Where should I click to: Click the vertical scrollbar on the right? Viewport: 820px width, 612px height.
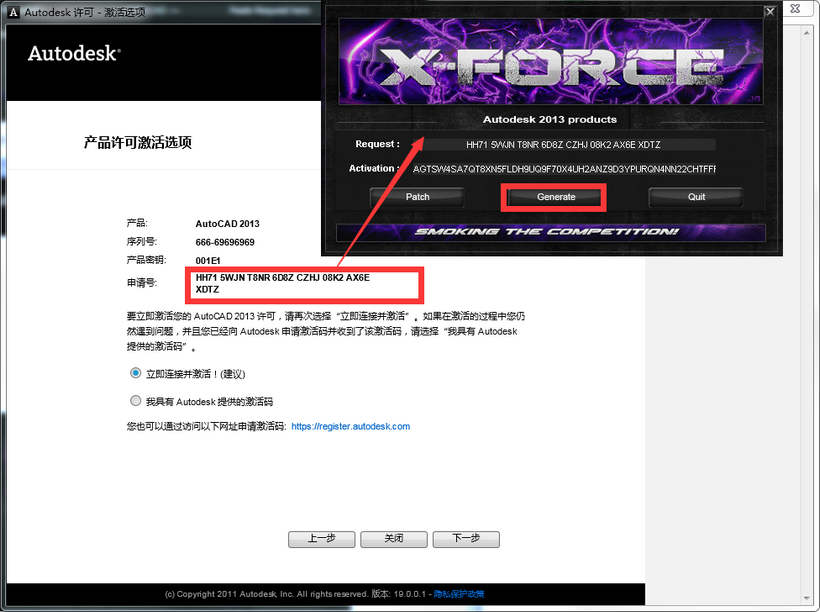click(x=805, y=300)
